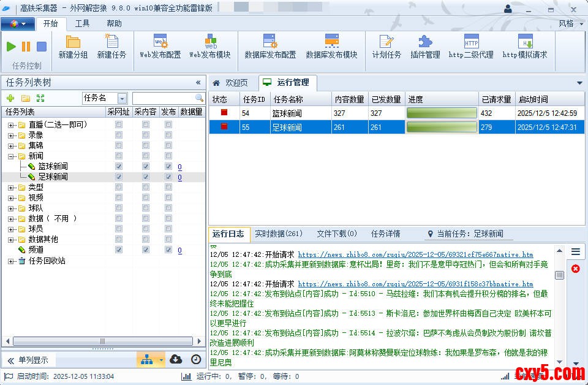Expand the 录像 tree folder
This screenshot has width=588, height=385.
click(x=11, y=135)
